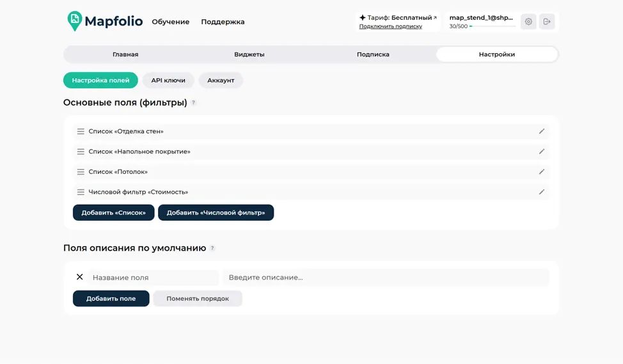Click the pencil icon for «Потолок»
Image resolution: width=623 pixels, height=364 pixels.
[x=542, y=171]
